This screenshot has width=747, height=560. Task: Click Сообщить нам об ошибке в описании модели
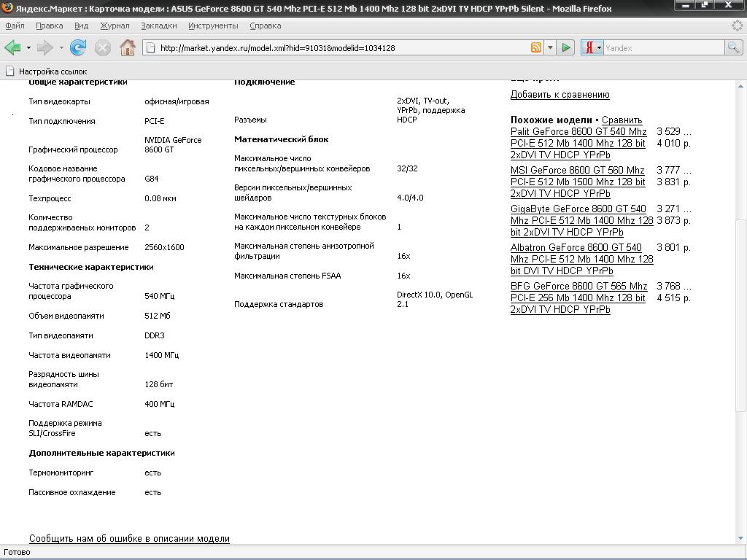coord(129,539)
